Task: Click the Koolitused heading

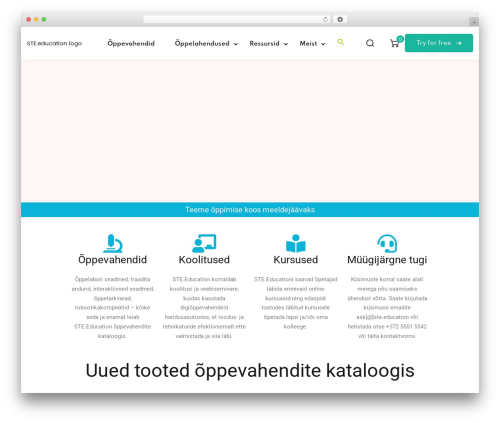Action: pos(204,260)
